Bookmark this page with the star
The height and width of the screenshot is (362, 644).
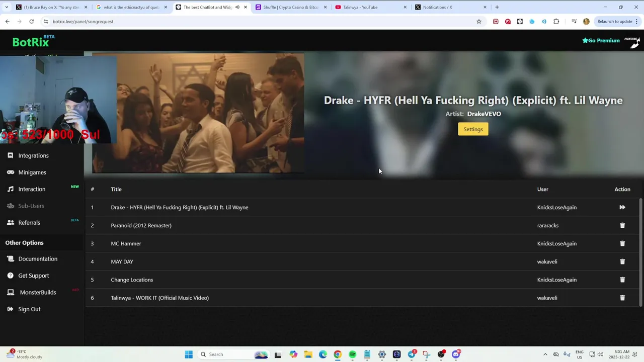tap(478, 22)
